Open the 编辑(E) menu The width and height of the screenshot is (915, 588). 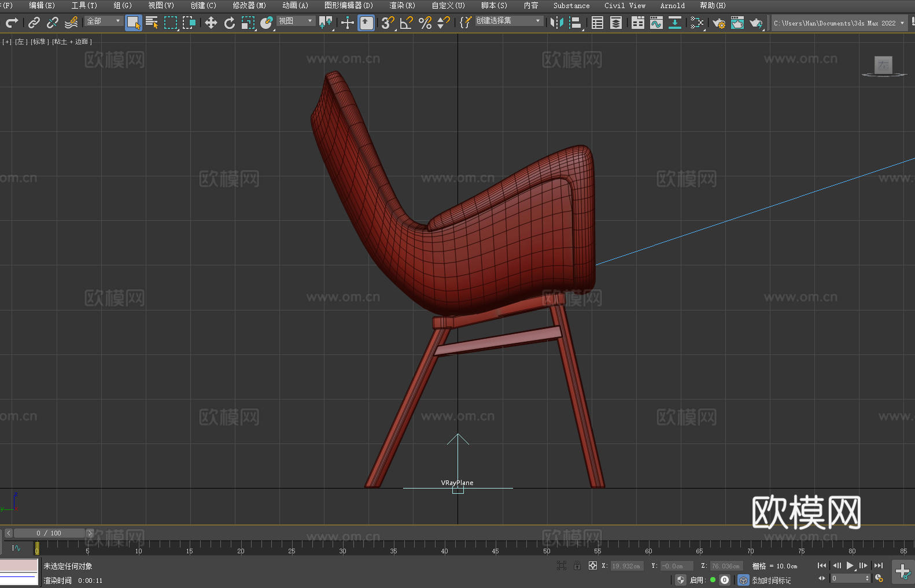pos(42,5)
